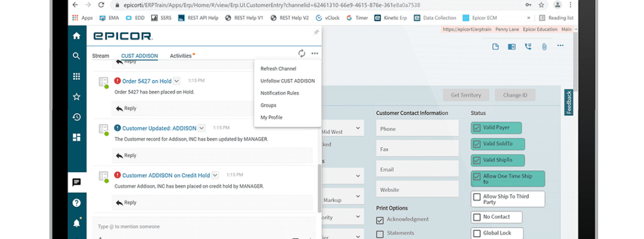Click the new document icon in toolbar
The image size is (644, 239).
click(x=496, y=47)
